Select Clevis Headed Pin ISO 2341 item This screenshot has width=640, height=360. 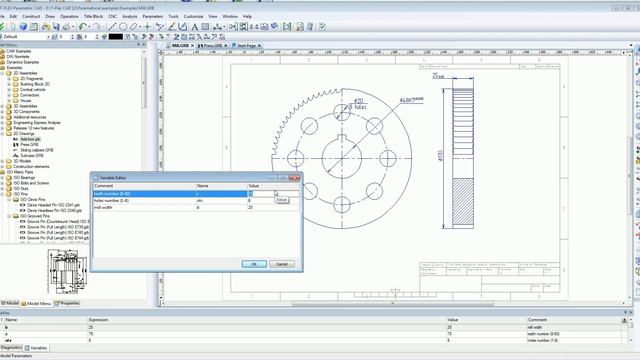[53, 205]
